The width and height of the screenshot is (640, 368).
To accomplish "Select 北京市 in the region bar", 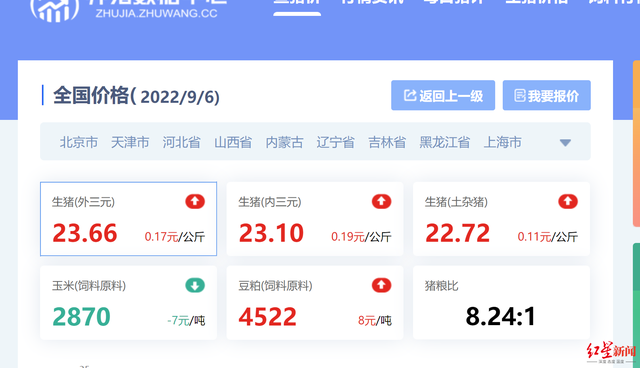I will (79, 142).
